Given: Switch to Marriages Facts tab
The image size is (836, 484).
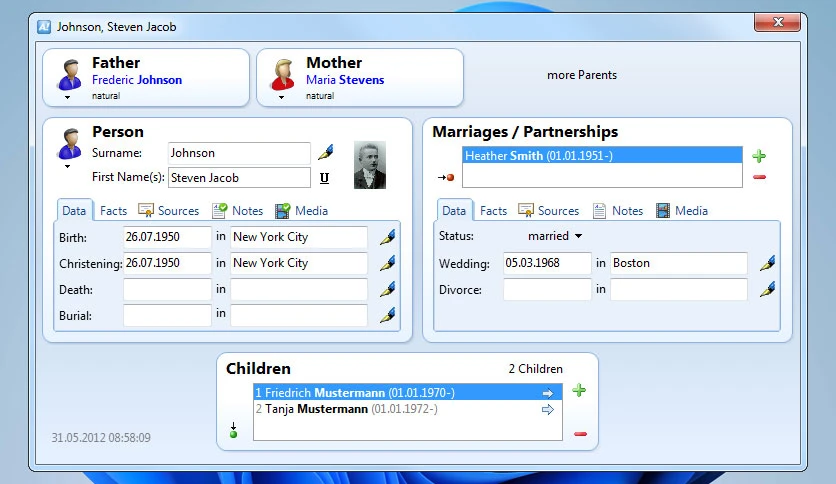Looking at the screenshot, I should [x=493, y=211].
